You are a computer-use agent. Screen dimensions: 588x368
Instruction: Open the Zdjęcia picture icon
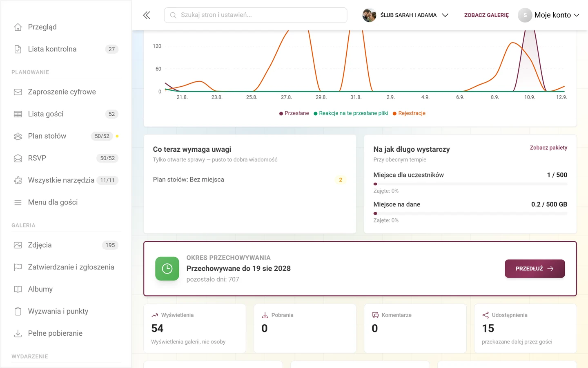tap(18, 245)
